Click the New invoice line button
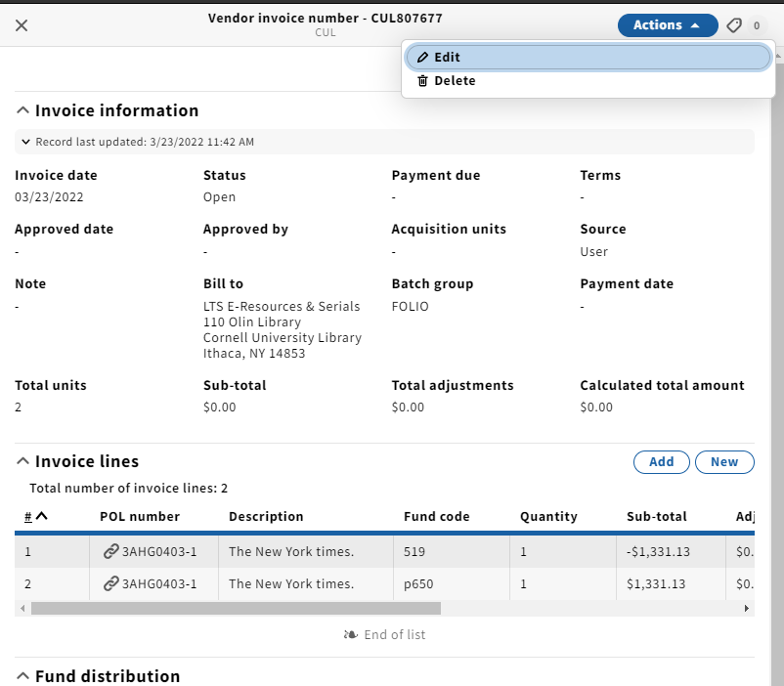The height and width of the screenshot is (686, 784). [x=724, y=461]
